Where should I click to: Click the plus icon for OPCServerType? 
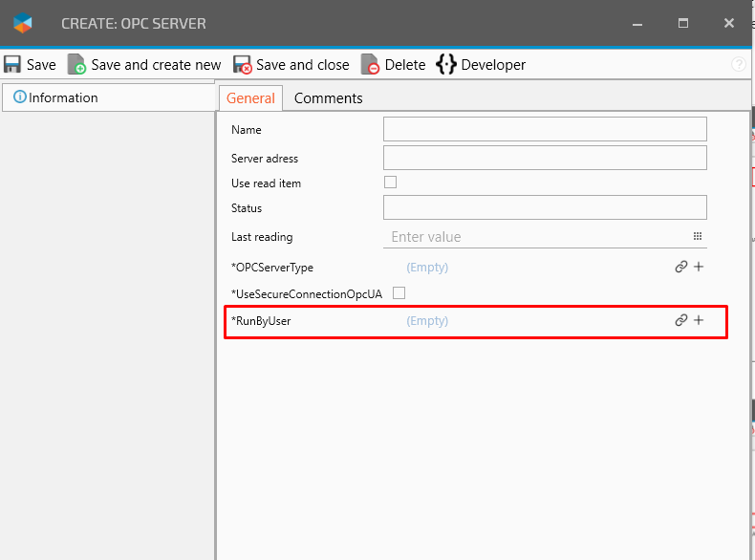point(699,268)
